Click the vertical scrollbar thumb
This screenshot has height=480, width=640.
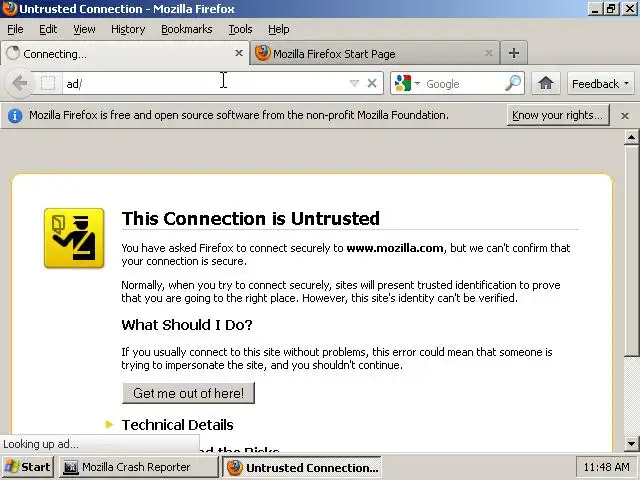point(632,251)
